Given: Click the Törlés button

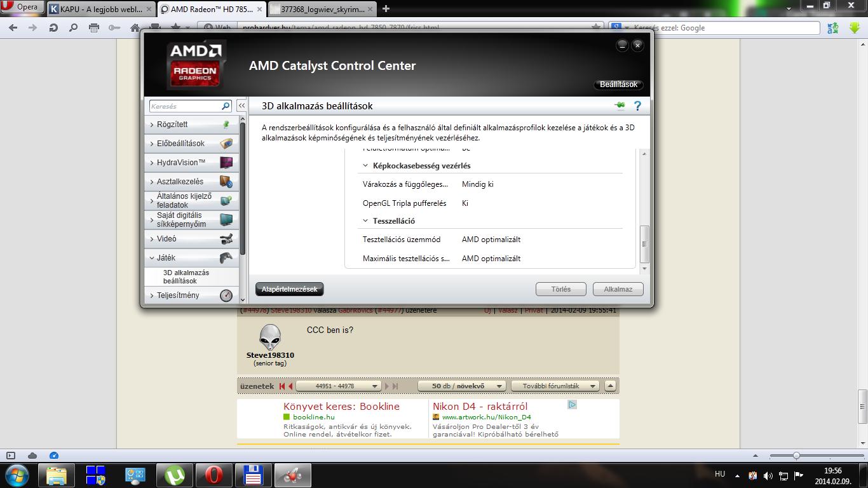Looking at the screenshot, I should pyautogui.click(x=561, y=289).
